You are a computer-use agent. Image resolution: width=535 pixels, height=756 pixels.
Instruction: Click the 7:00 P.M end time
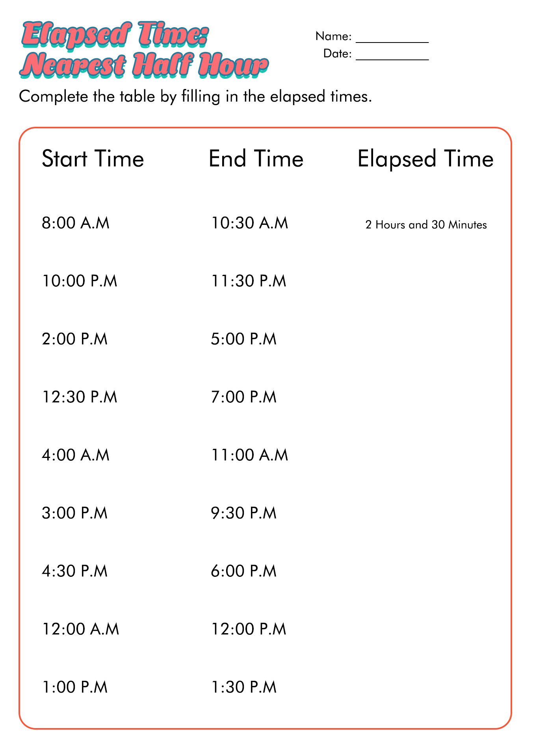(244, 397)
